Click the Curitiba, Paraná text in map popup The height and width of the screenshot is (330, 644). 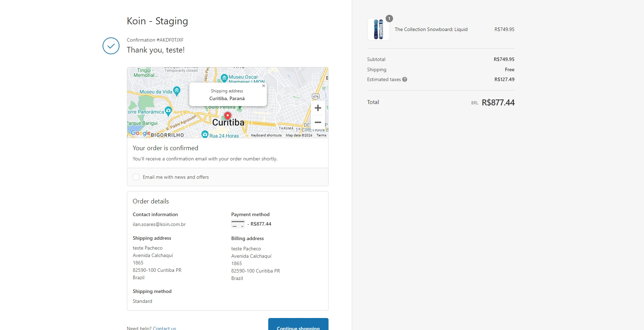pos(227,98)
